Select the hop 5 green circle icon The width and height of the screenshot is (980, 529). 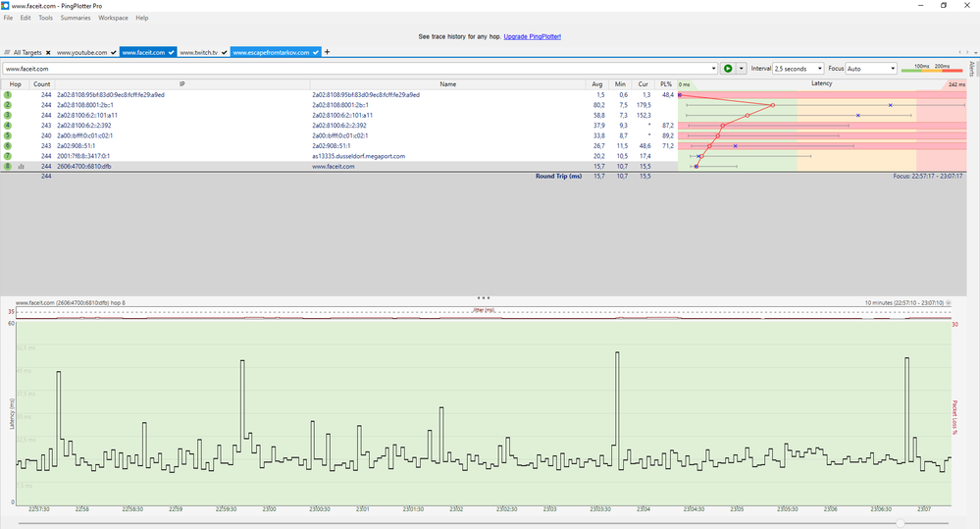(x=8, y=135)
